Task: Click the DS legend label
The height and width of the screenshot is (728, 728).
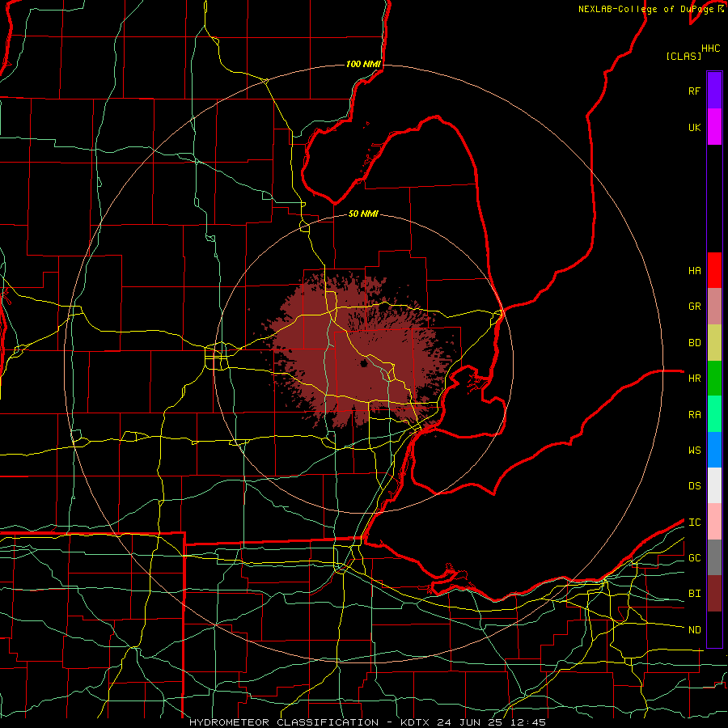Action: (x=694, y=485)
